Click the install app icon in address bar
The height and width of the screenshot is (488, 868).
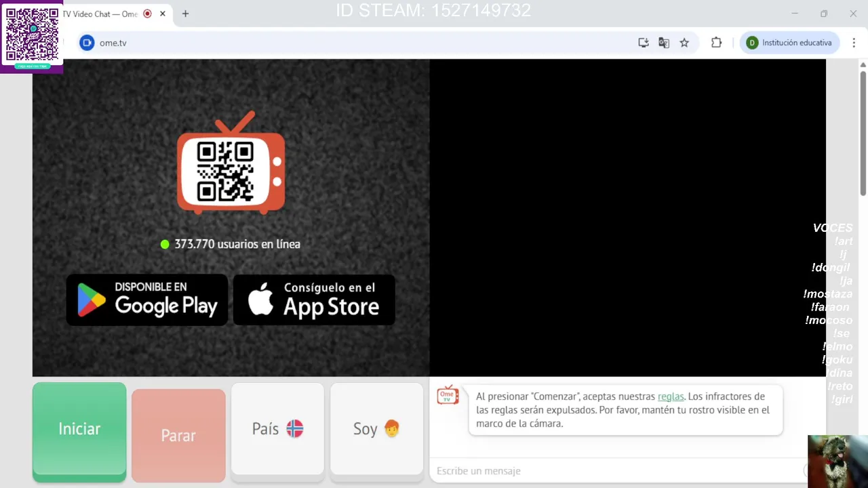click(644, 43)
